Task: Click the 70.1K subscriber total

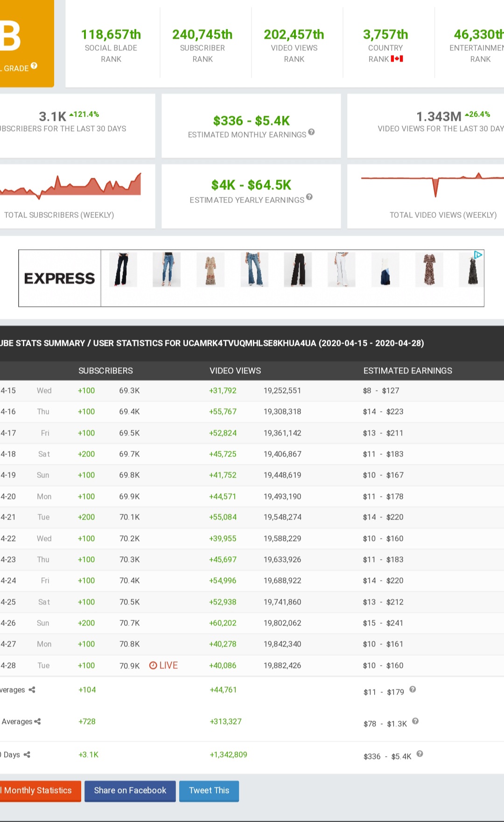Action: (x=130, y=517)
